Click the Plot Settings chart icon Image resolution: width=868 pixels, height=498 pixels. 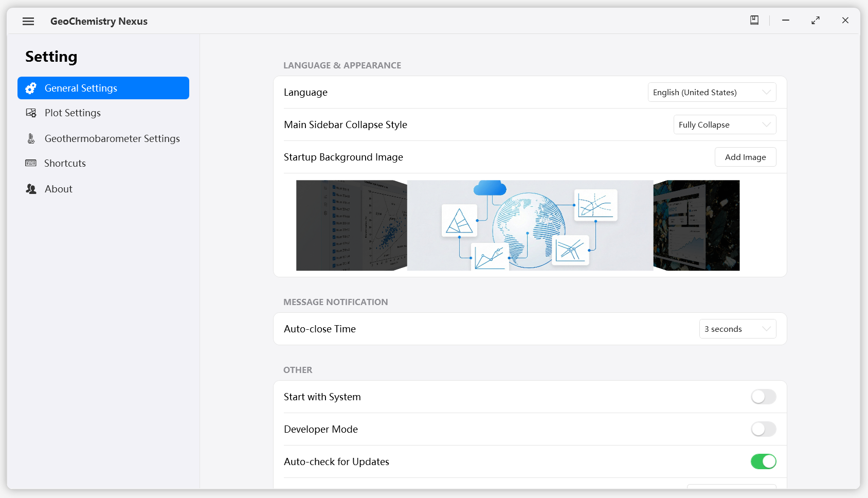click(x=31, y=113)
